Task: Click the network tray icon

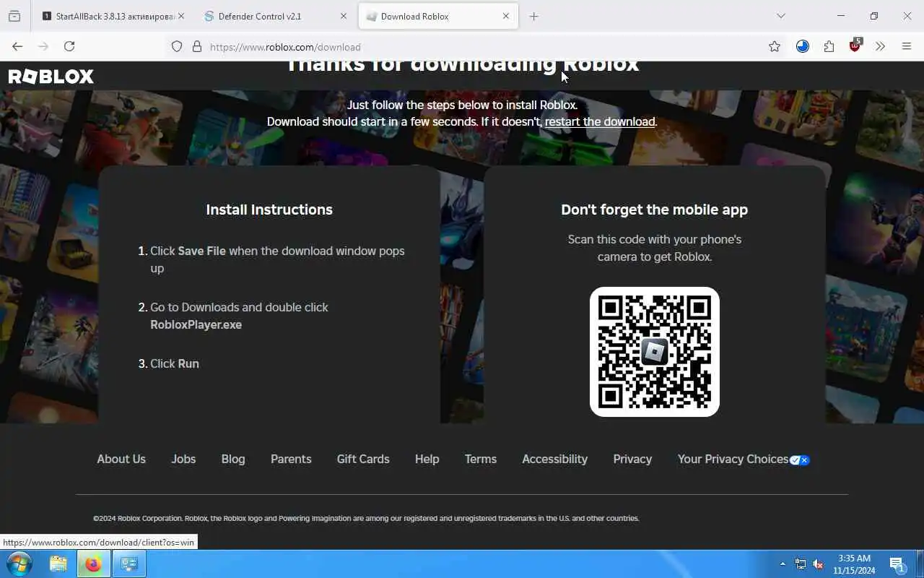Action: tap(801, 564)
